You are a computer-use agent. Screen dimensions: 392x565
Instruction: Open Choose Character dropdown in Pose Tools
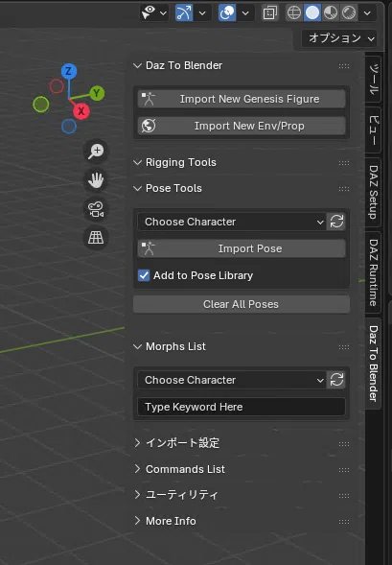coord(232,222)
